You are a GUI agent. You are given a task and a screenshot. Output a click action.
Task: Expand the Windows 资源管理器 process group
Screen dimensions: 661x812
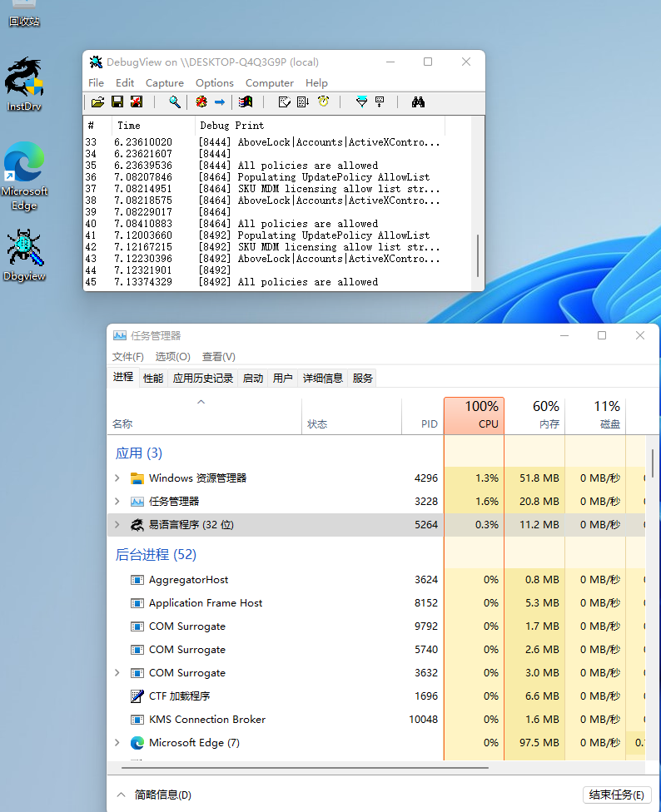tap(117, 478)
